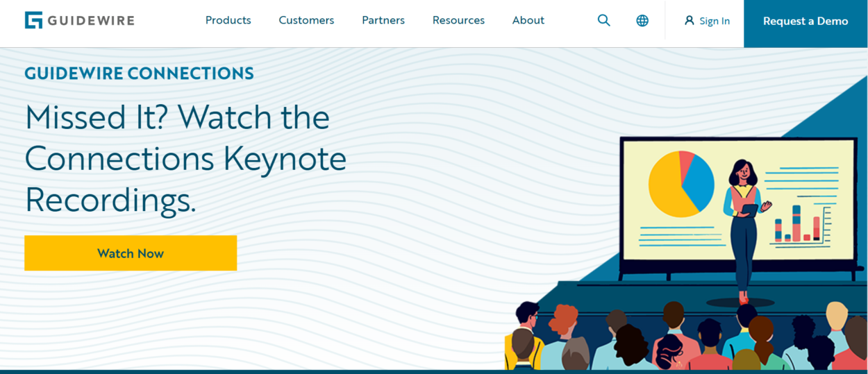Image resolution: width=868 pixels, height=374 pixels.
Task: Click the Guidewire G logo icon
Action: (33, 20)
